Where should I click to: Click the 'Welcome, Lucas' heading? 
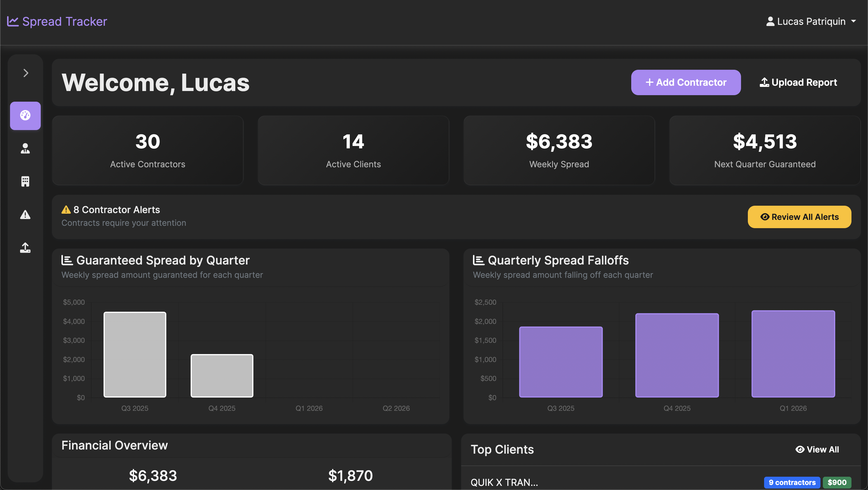[155, 83]
